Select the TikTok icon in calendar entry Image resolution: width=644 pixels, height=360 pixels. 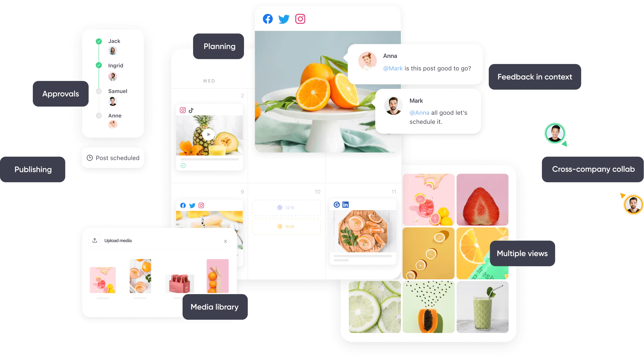click(x=191, y=110)
